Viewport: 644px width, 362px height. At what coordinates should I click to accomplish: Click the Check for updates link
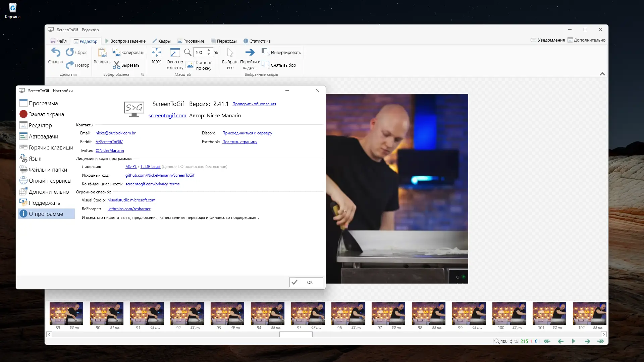tap(254, 104)
